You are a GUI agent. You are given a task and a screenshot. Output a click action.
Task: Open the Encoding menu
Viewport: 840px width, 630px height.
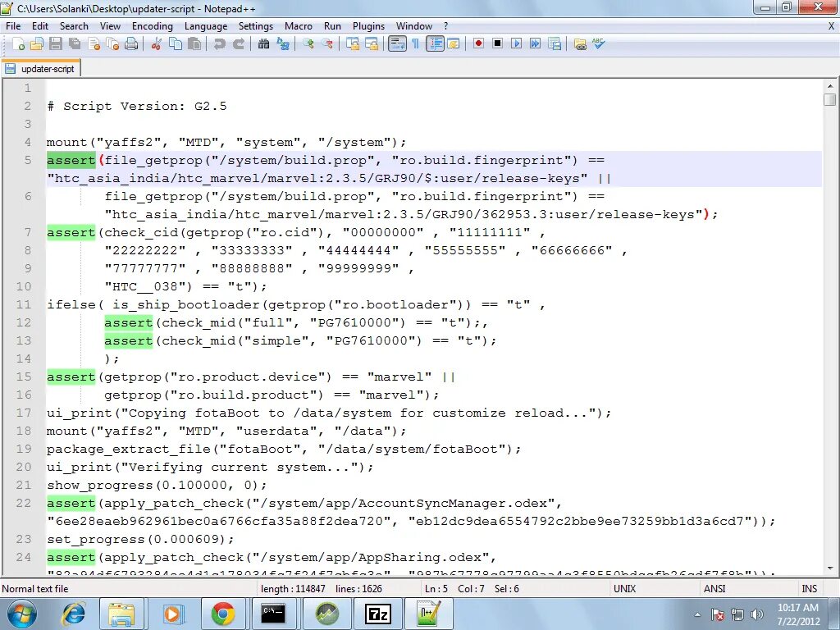pyautogui.click(x=153, y=25)
